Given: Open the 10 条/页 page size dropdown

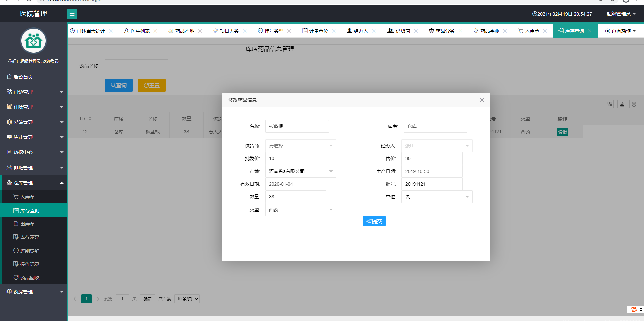Looking at the screenshot, I should click(x=186, y=299).
